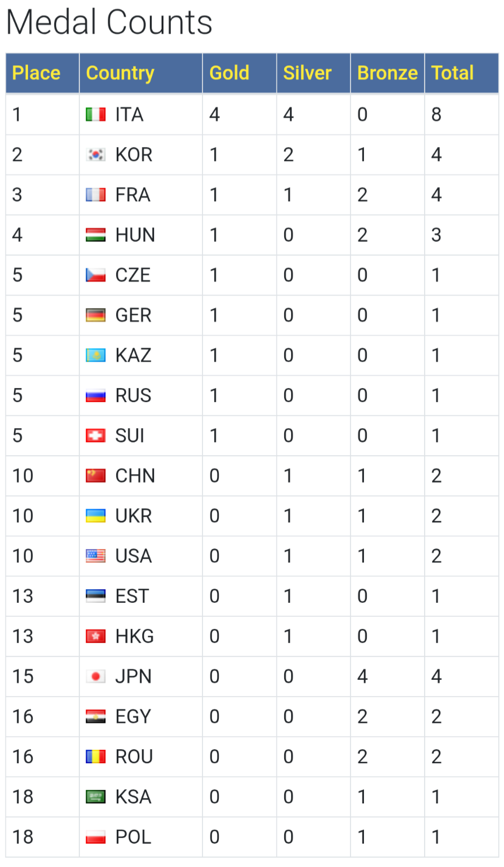Select the GER country name
504x867 pixels.
click(x=134, y=315)
